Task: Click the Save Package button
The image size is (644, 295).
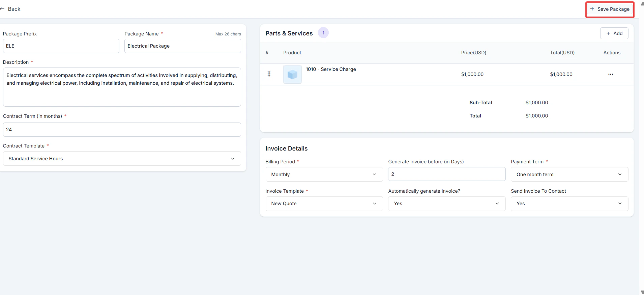Action: coord(610,9)
